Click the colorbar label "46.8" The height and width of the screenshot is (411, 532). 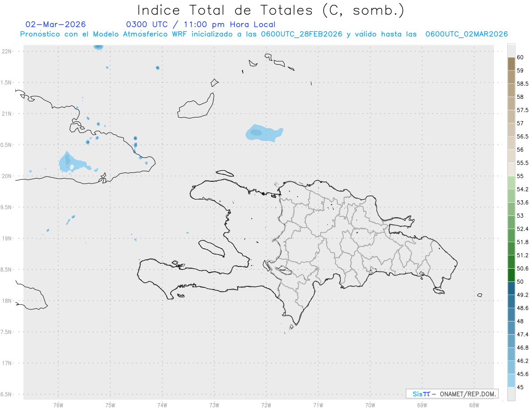(523, 348)
